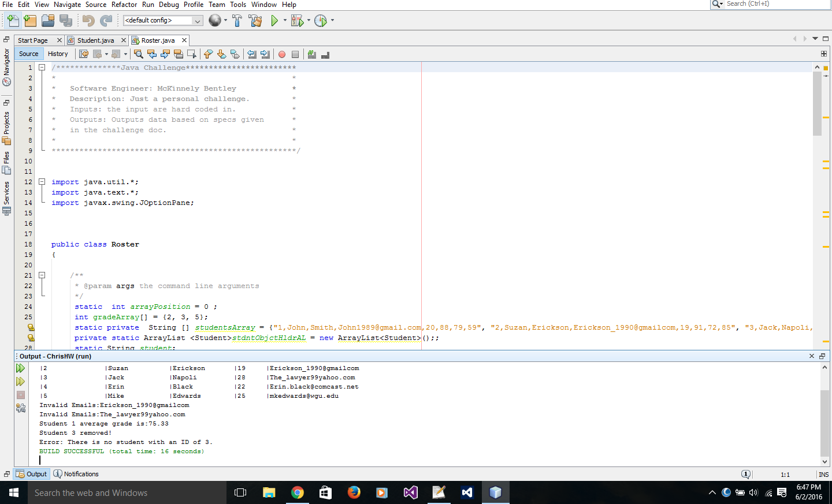The height and width of the screenshot is (504, 832).
Task: Start macro recording with the red circle
Action: (x=282, y=54)
